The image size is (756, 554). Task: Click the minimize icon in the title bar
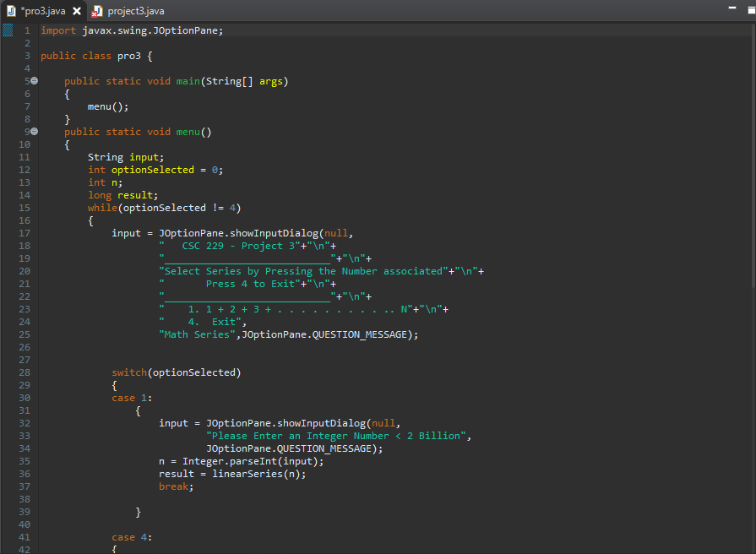(732, 8)
